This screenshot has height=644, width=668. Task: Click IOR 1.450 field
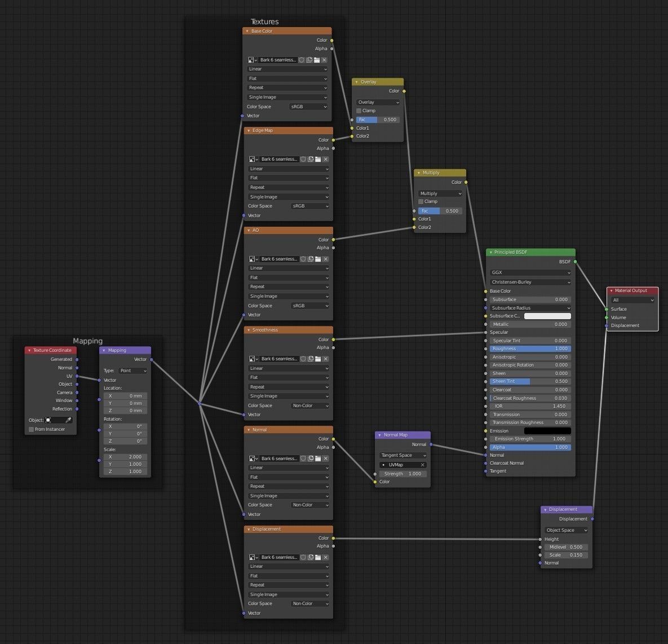[530, 406]
